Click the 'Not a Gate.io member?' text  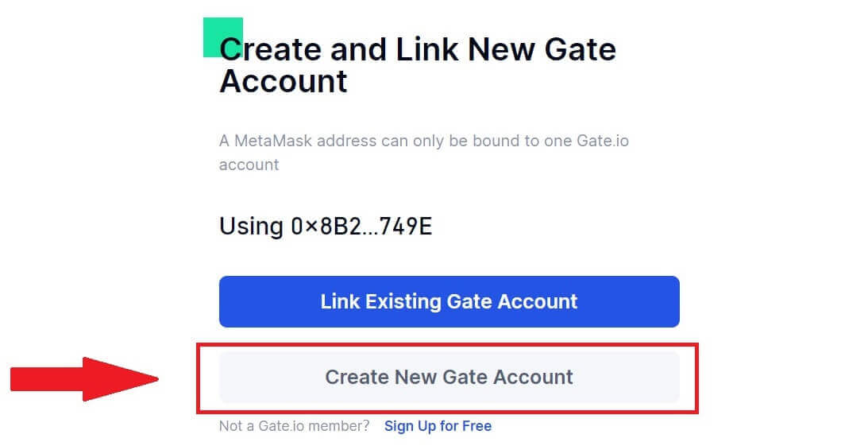[294, 426]
